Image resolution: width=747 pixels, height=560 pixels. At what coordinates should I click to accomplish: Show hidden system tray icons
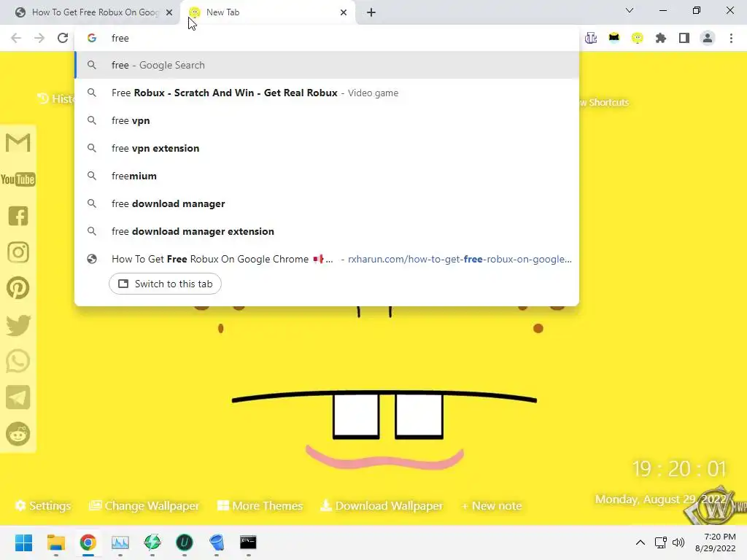coord(640,542)
